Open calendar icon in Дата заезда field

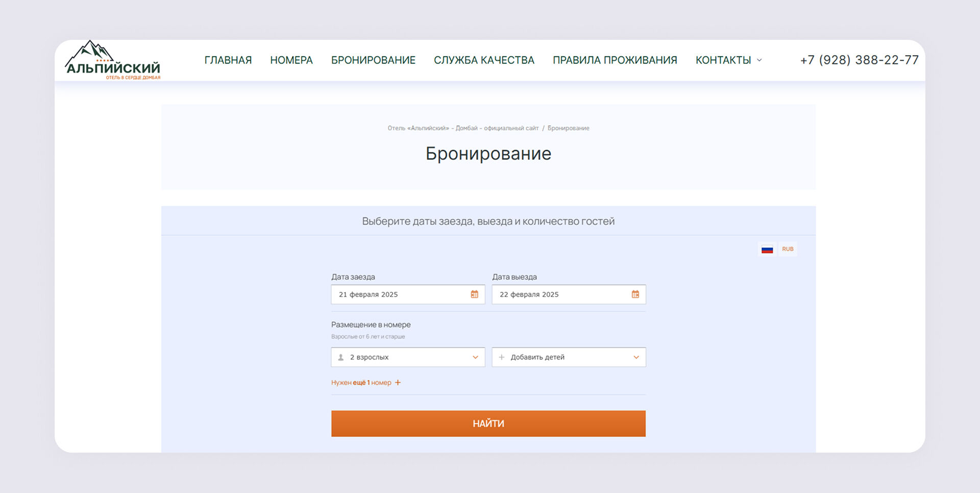474,294
